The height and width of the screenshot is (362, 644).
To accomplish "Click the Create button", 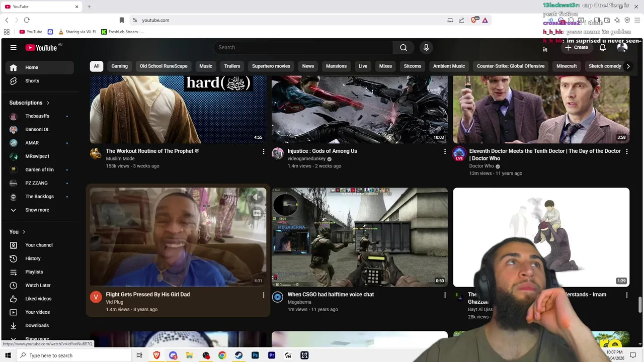I will coord(577,47).
